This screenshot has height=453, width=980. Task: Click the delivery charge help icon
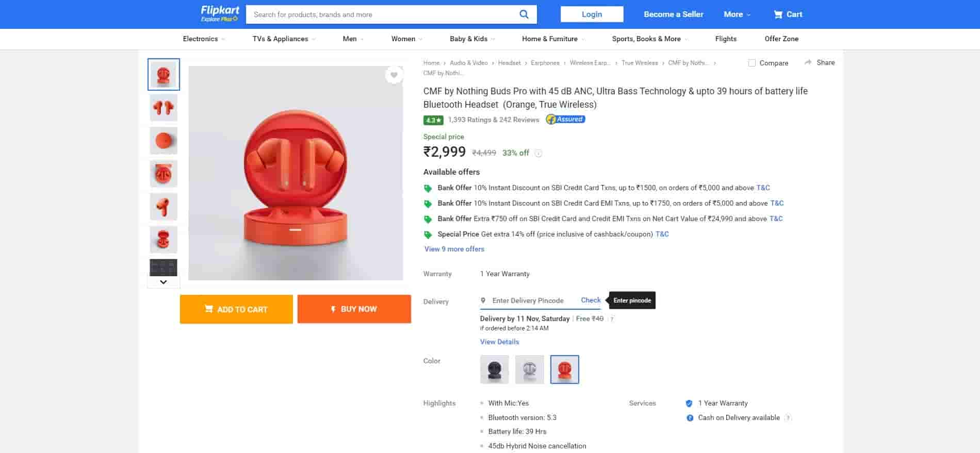pyautogui.click(x=612, y=319)
